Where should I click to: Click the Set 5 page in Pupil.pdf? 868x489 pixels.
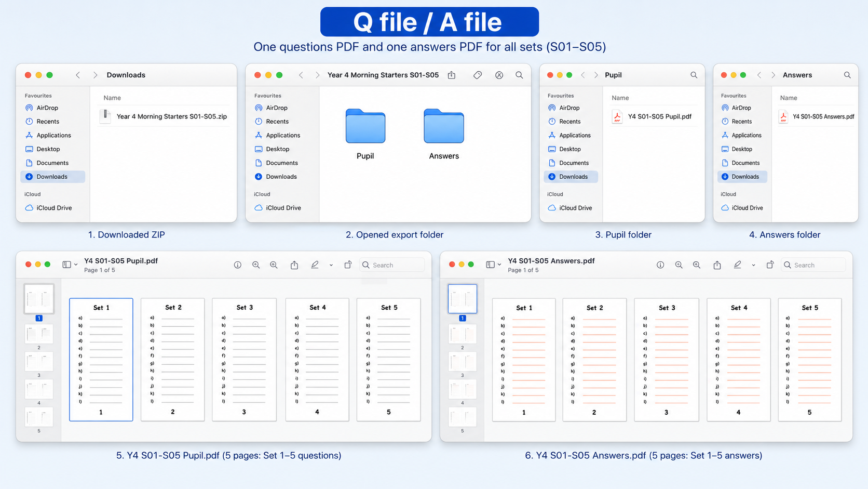389,360
